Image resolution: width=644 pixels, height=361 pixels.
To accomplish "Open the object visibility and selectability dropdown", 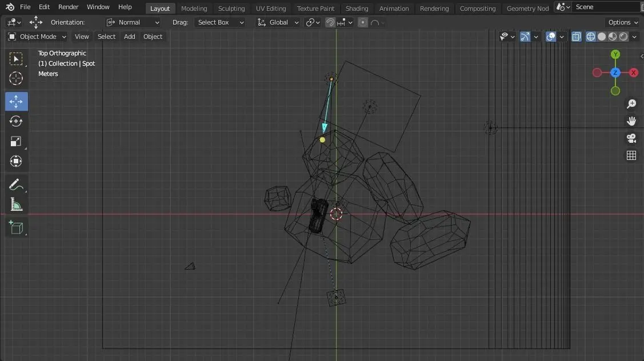I will (x=507, y=37).
